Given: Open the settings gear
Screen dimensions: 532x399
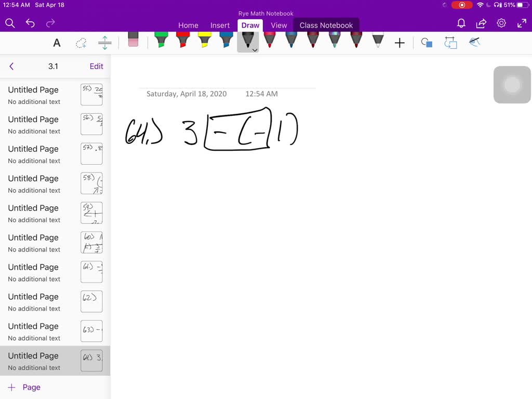Looking at the screenshot, I should [501, 23].
